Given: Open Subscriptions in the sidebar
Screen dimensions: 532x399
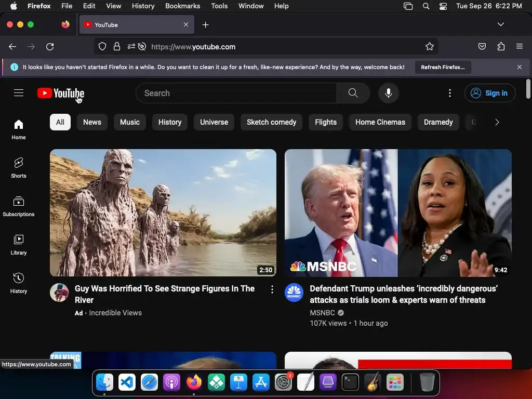Looking at the screenshot, I should click(x=19, y=206).
